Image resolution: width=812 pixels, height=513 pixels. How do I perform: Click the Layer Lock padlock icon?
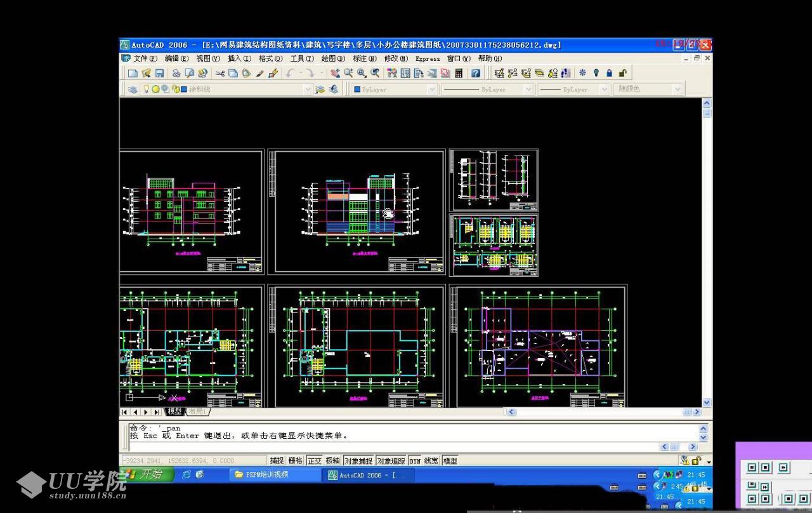point(609,74)
